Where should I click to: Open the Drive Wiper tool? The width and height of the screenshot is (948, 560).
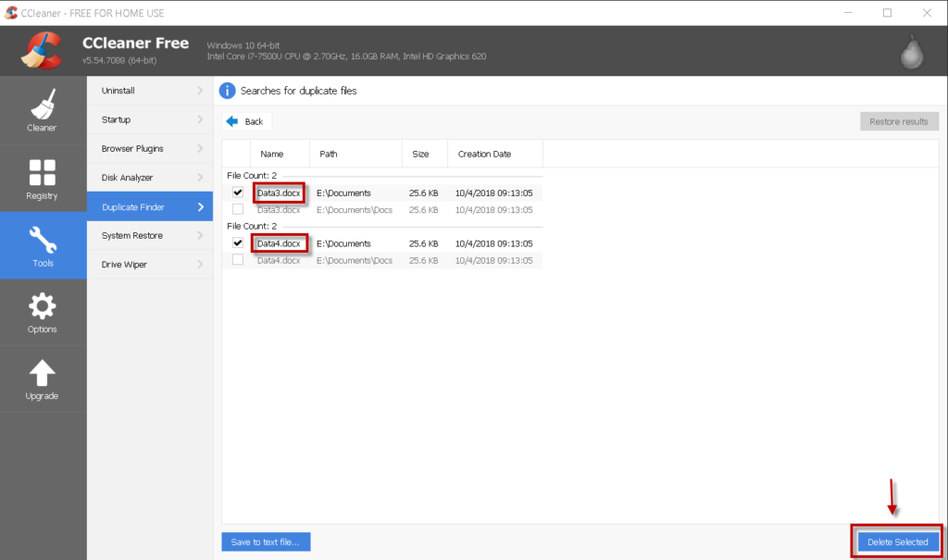pos(150,265)
